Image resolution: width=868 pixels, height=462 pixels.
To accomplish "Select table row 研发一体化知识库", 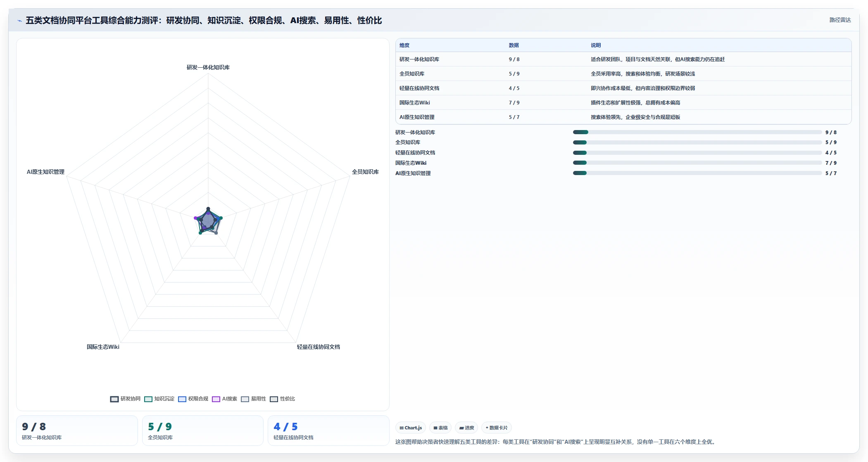I will 623,59.
